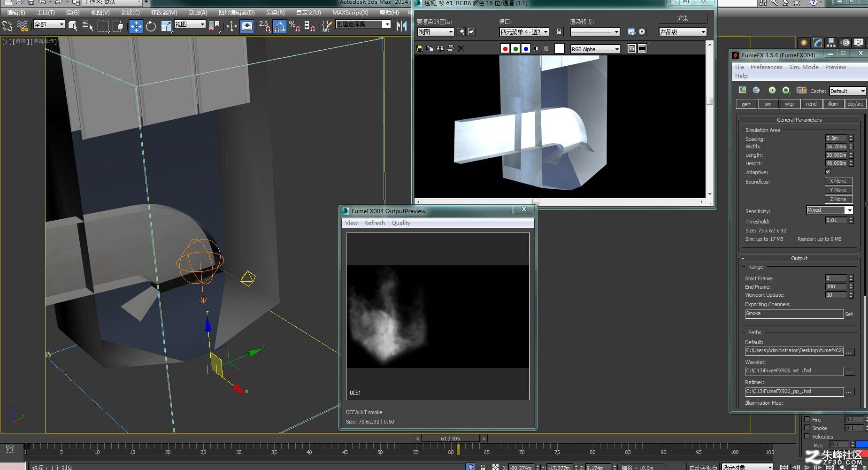The height and width of the screenshot is (470, 868).
Task: Click the X None boundless button
Action: tap(838, 181)
